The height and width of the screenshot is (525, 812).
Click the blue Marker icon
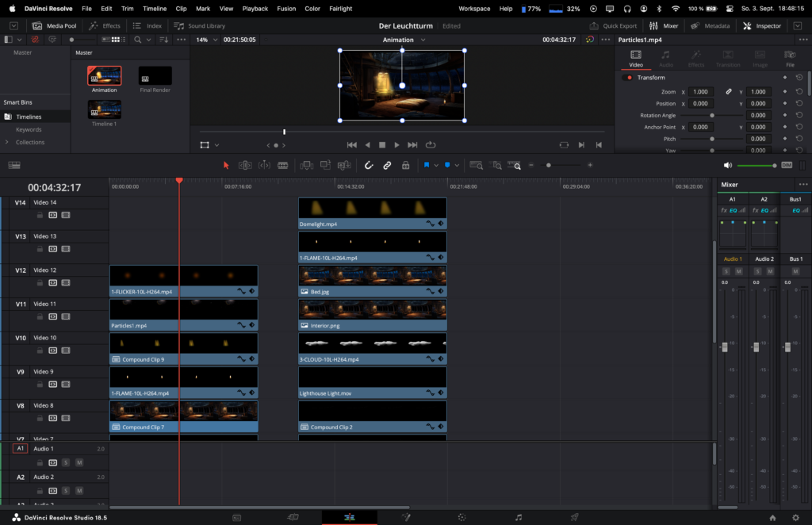tap(447, 165)
